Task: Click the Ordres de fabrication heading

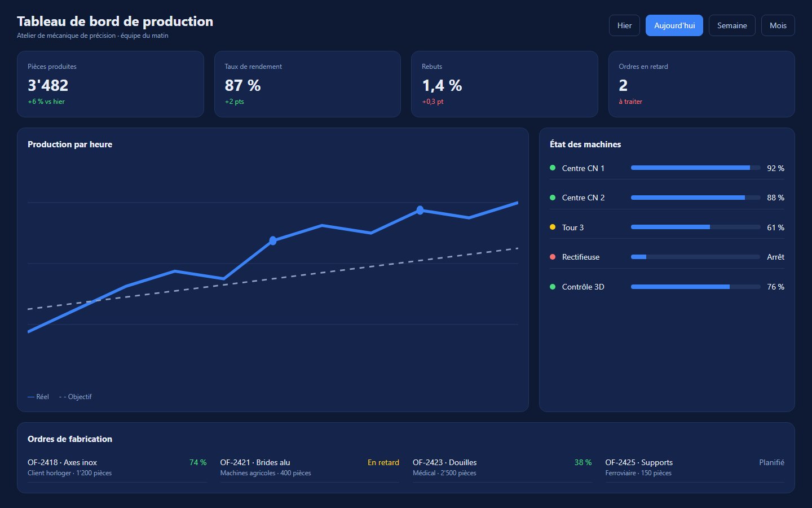Action: click(70, 439)
